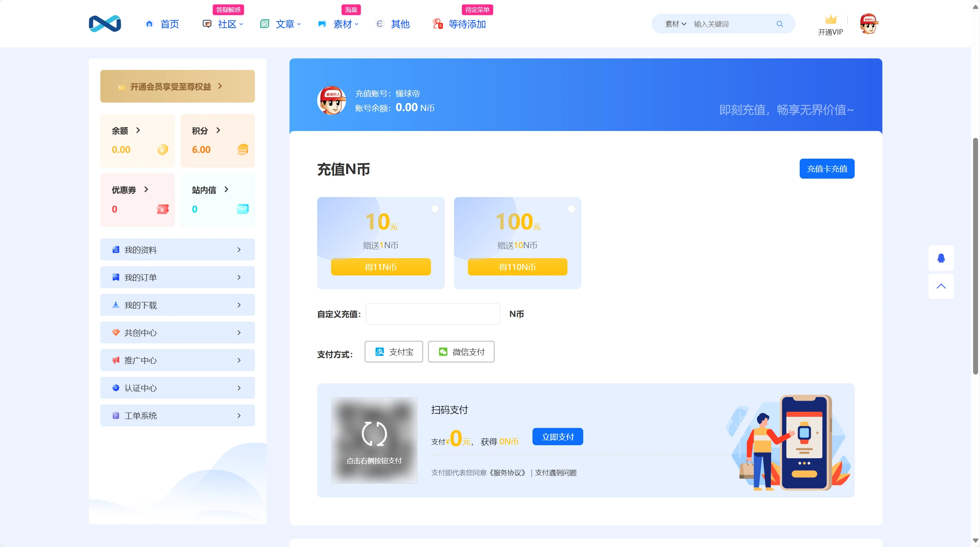Click the 自定义充值 amount input field
The image size is (980, 547).
coord(433,314)
